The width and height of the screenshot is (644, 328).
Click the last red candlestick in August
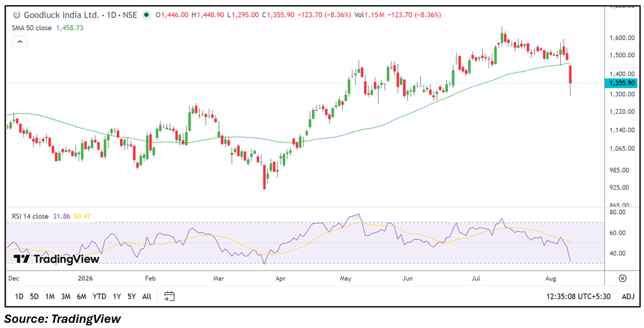coord(570,74)
